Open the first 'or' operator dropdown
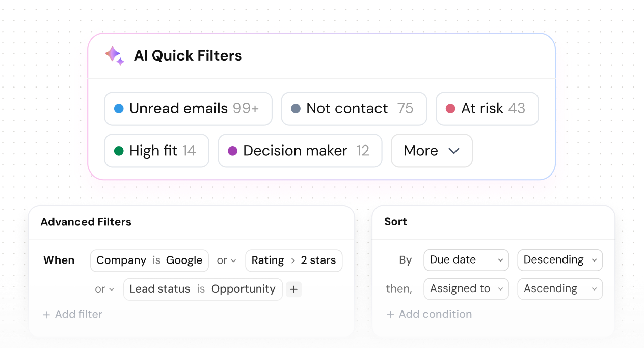 226,260
